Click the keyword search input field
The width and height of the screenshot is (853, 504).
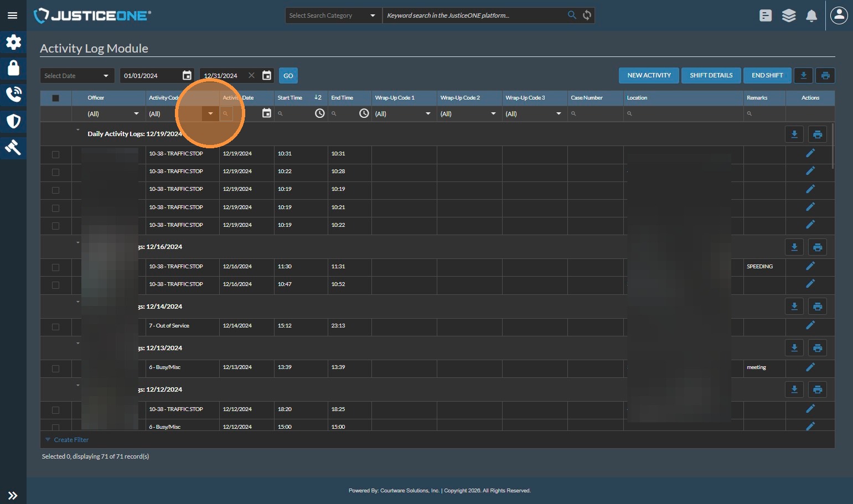(x=474, y=15)
